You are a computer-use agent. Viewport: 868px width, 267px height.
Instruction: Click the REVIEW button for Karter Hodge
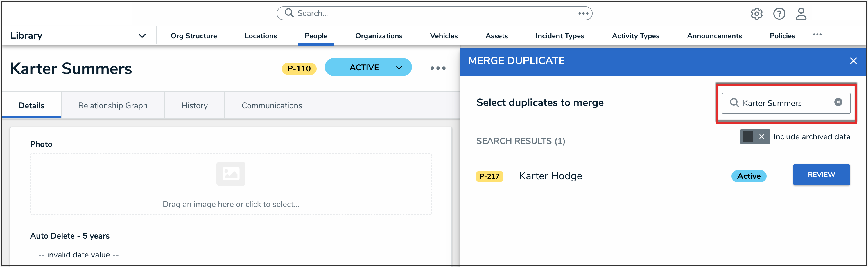[821, 175]
